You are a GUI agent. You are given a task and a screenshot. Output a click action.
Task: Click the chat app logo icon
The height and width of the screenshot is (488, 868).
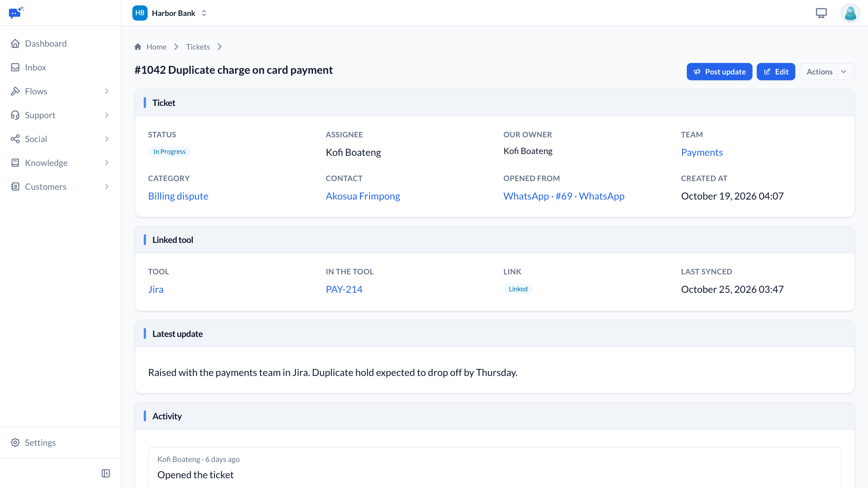16,13
